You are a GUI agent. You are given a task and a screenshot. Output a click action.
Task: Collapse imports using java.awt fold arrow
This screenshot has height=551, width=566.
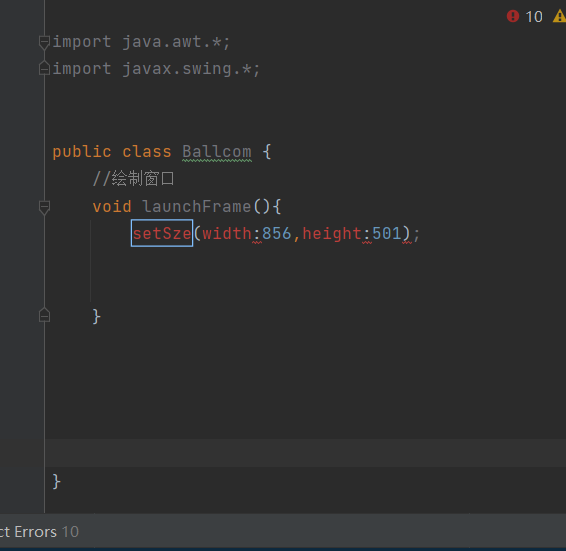coord(44,42)
